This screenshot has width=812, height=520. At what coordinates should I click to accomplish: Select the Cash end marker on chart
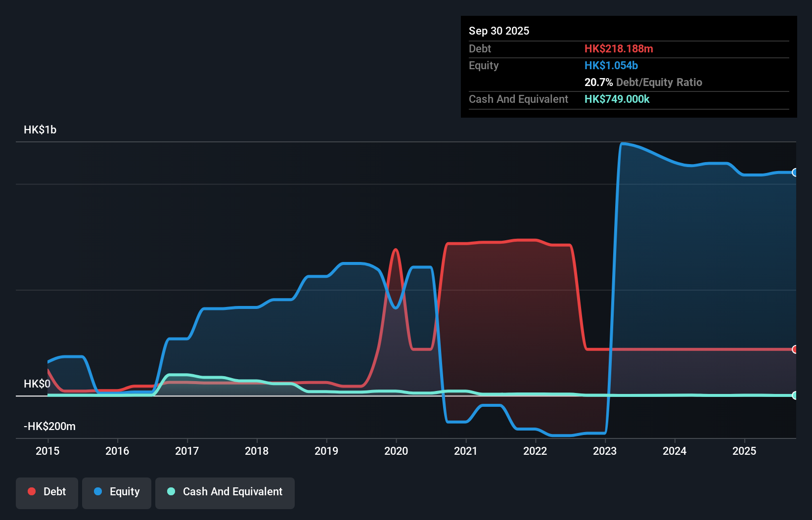795,395
